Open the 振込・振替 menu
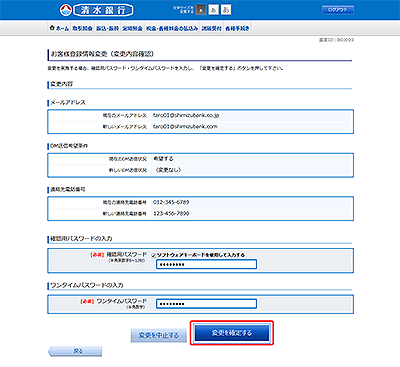Image resolution: width=400 pixels, height=367 pixels. coord(107,28)
